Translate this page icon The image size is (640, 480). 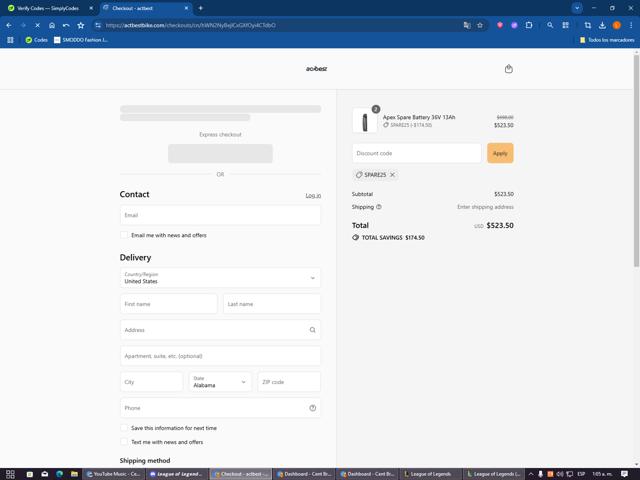467,25
